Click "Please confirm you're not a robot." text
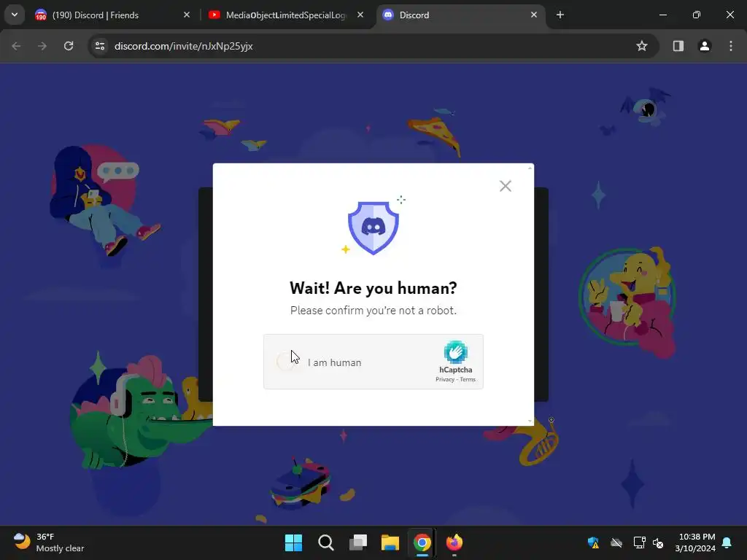 [373, 311]
